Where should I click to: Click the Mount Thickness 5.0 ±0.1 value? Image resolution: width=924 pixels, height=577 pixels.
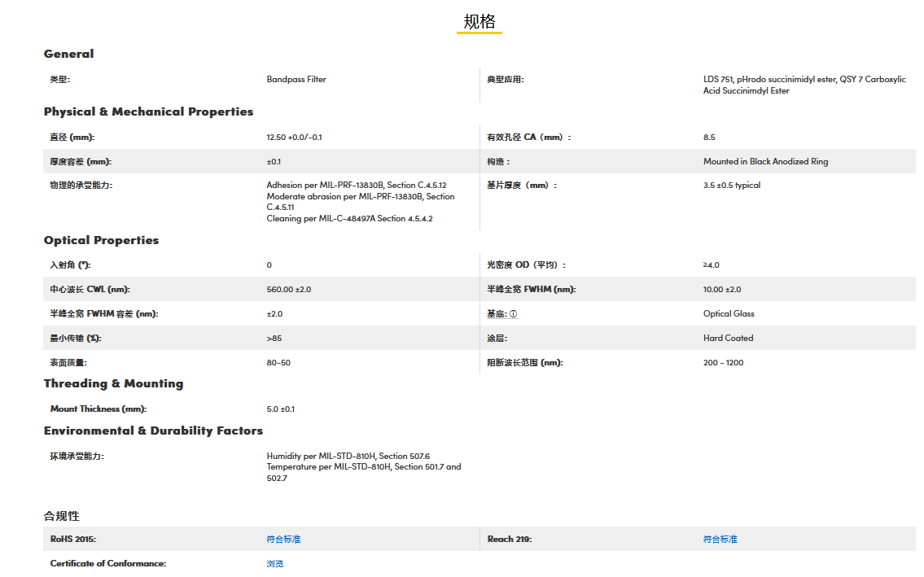click(x=280, y=409)
